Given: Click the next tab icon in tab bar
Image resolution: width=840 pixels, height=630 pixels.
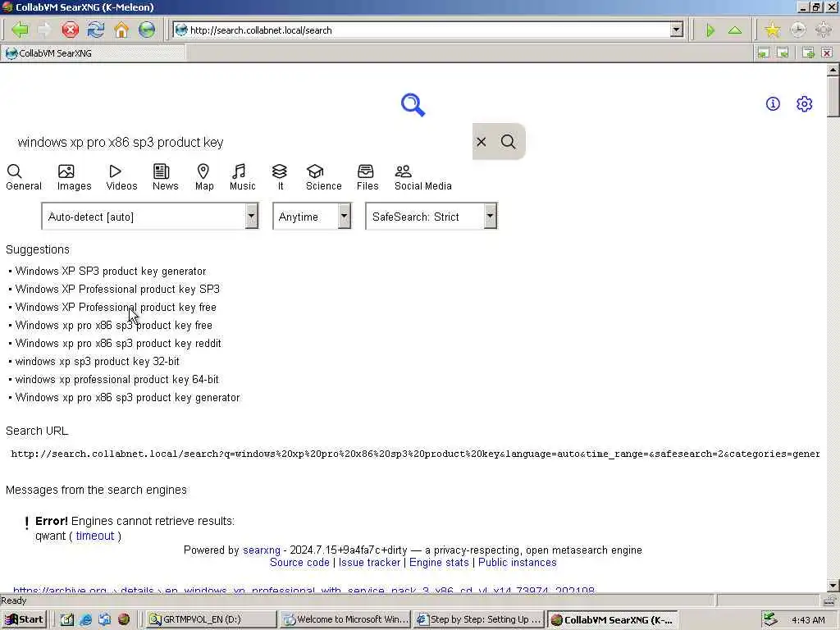Looking at the screenshot, I should (x=783, y=53).
